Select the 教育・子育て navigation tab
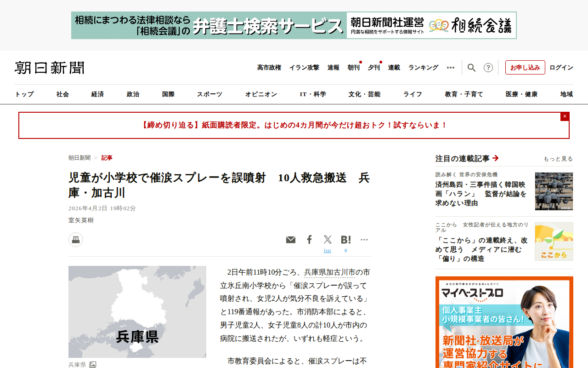Image resolution: width=588 pixels, height=368 pixels. coord(464,94)
